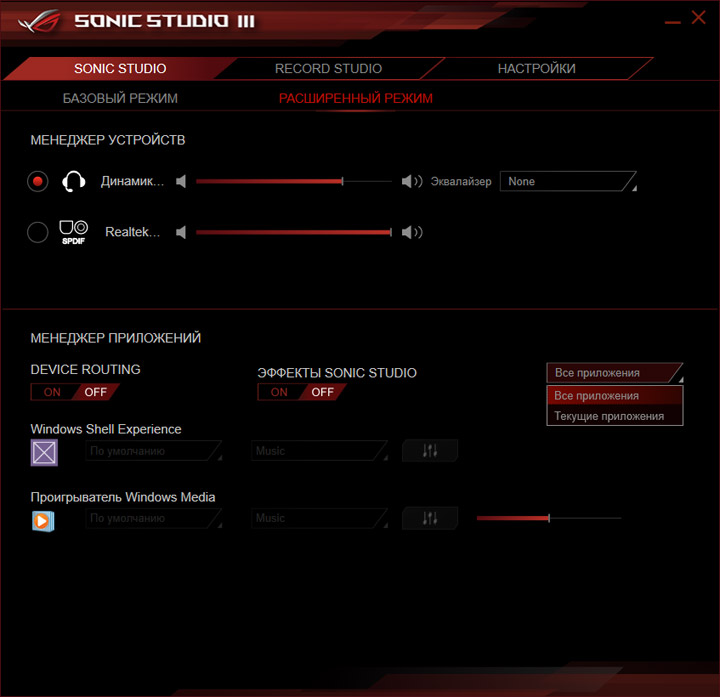Screen dimensions: 720x697
Task: Minimize the Sonic Studio window
Action: tap(673, 22)
